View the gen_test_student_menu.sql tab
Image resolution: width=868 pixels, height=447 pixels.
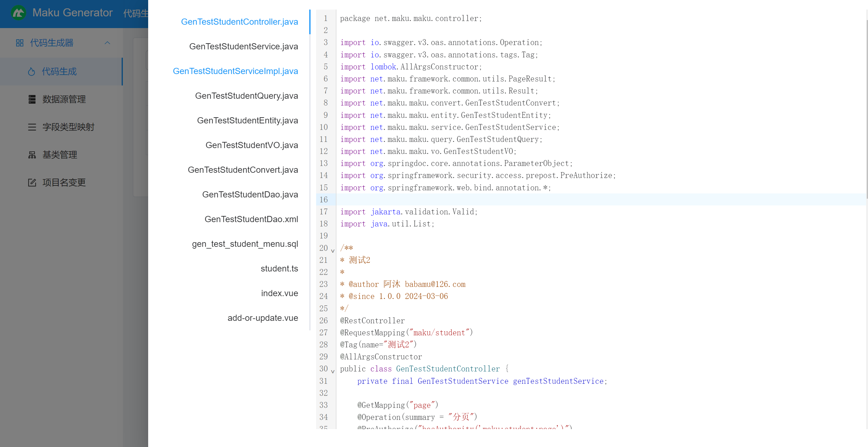[245, 244]
